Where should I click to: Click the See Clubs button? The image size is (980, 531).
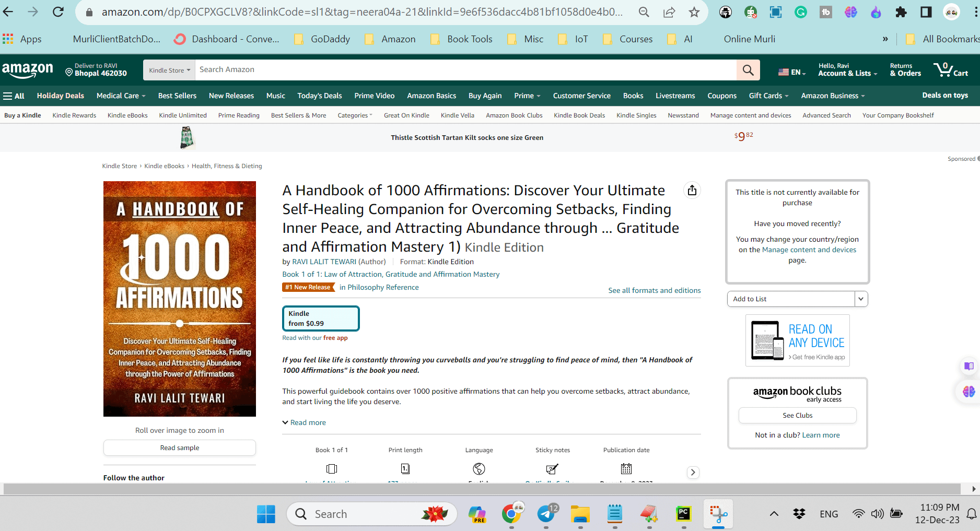click(797, 416)
